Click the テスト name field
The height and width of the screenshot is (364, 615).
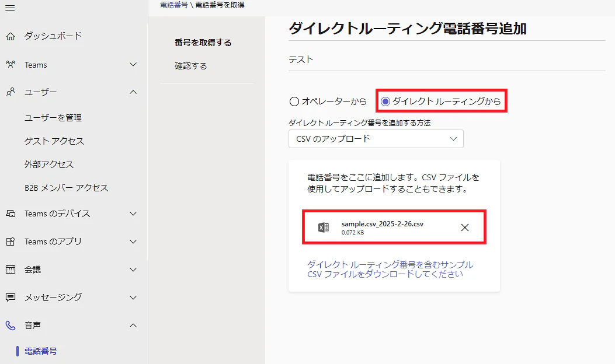[447, 60]
